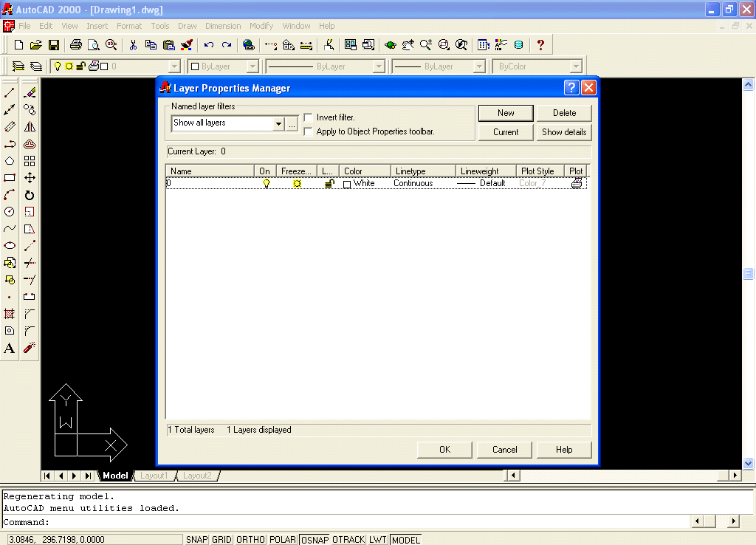Select the Hatch tool

tap(10, 314)
